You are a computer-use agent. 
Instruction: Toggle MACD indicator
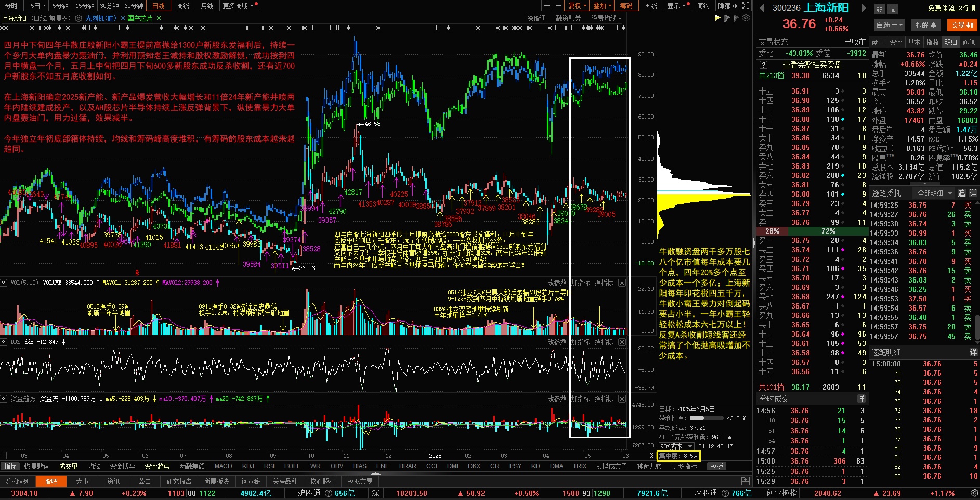coord(224,466)
